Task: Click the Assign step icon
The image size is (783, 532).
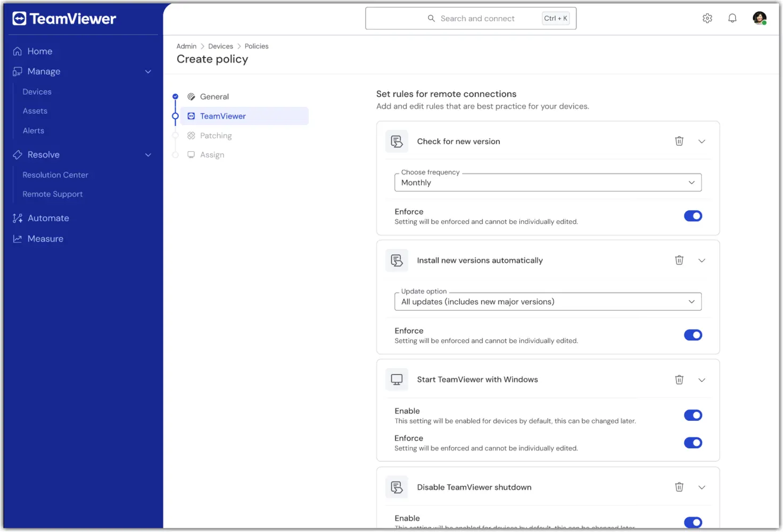Action: pos(191,155)
